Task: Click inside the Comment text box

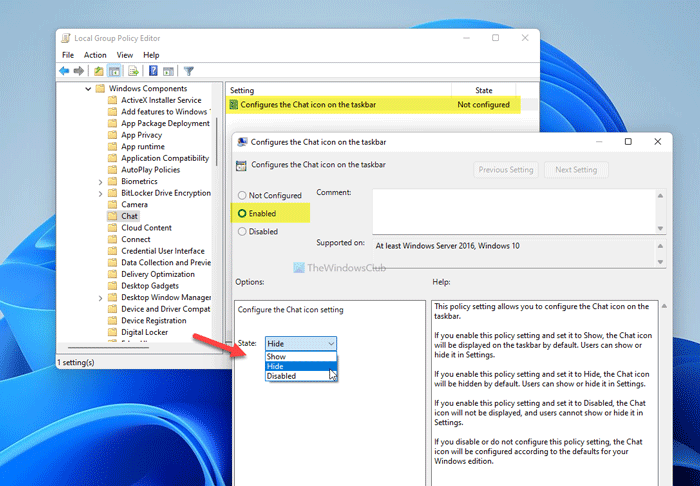Action: tap(510, 210)
